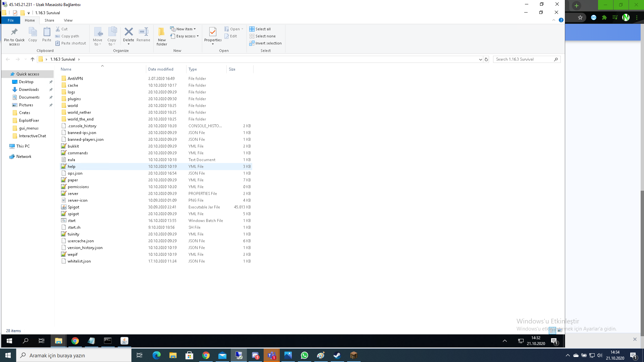Expand the Open dropdown in ribbon
644x362 pixels.
(x=234, y=29)
